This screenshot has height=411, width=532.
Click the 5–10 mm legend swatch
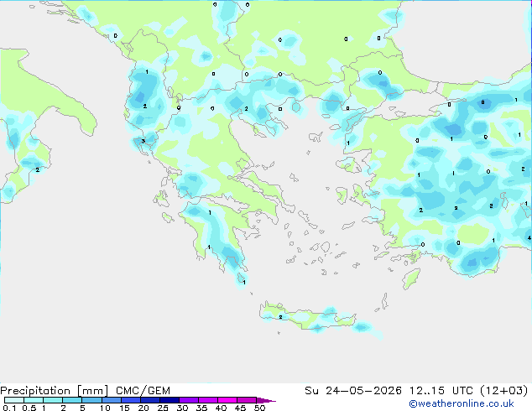coord(91,400)
